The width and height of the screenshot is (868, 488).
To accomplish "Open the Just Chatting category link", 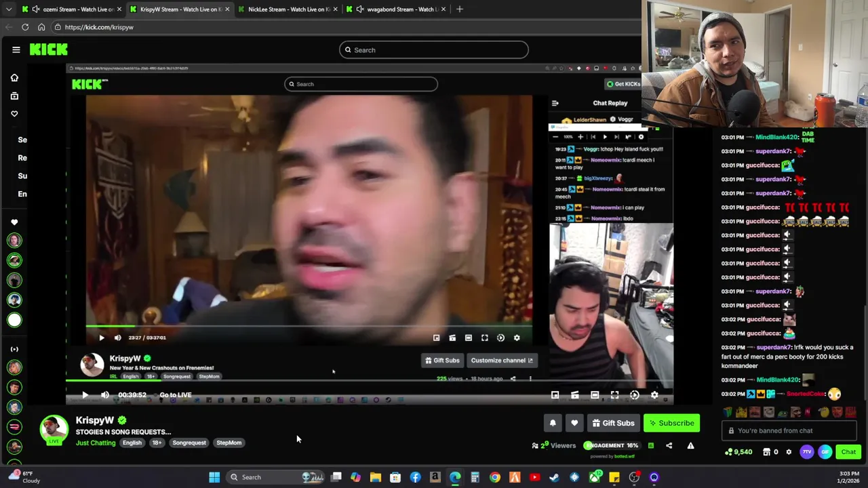I will pyautogui.click(x=96, y=443).
